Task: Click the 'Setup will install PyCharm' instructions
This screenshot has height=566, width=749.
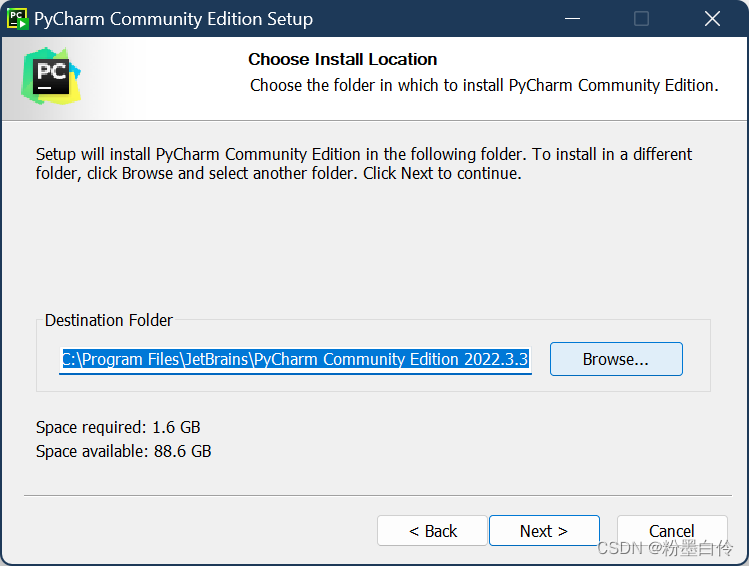Action: (x=364, y=164)
